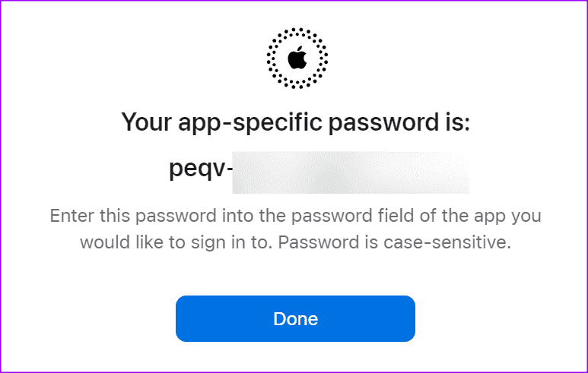This screenshot has width=588, height=373.
Task: Click the word 'case-sensitive' in the description
Action: point(446,242)
